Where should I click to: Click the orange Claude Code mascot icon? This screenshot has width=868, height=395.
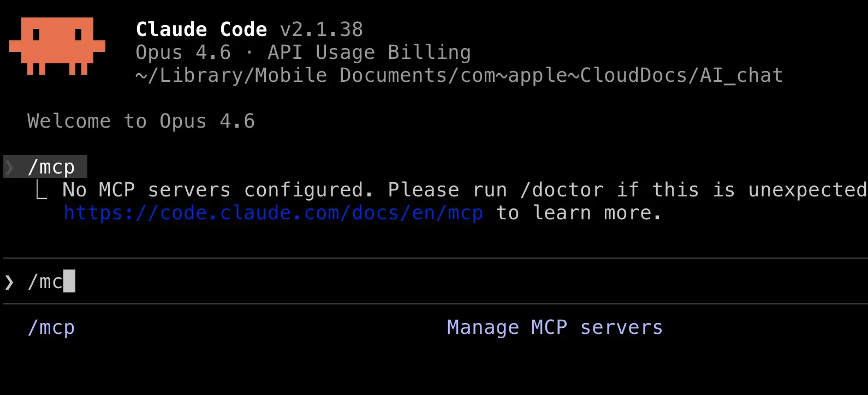[x=57, y=46]
